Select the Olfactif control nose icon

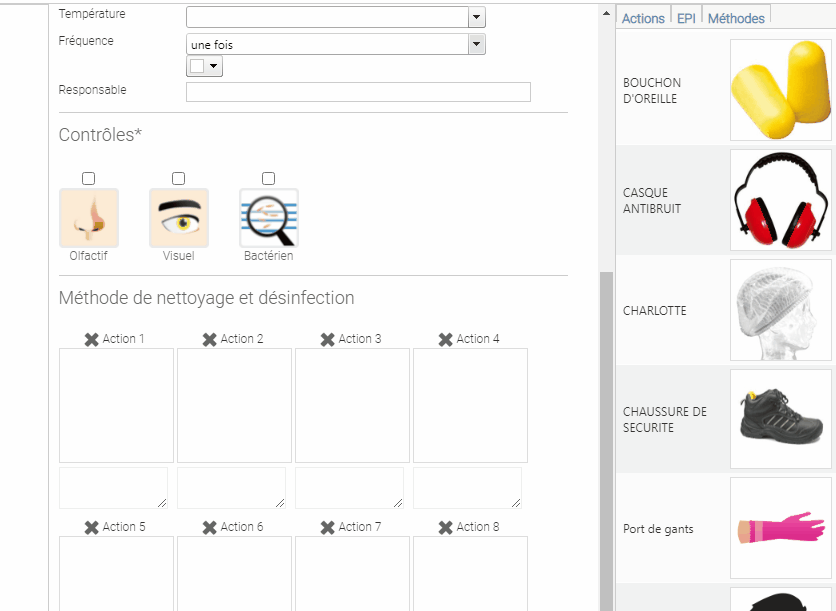click(x=89, y=217)
